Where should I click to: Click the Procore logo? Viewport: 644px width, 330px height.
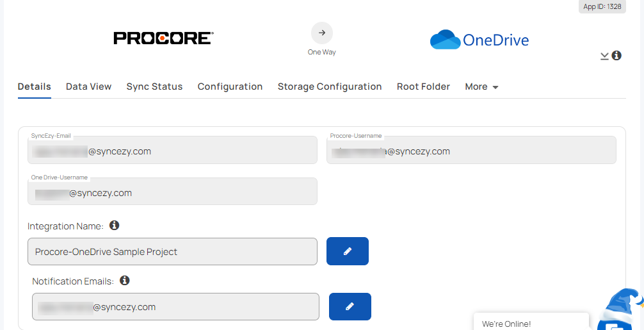(163, 38)
